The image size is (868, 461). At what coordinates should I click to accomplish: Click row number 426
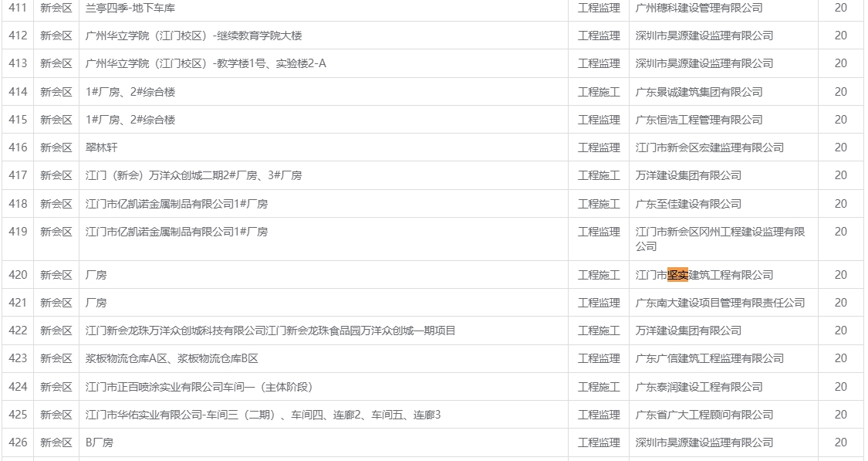[x=18, y=442]
